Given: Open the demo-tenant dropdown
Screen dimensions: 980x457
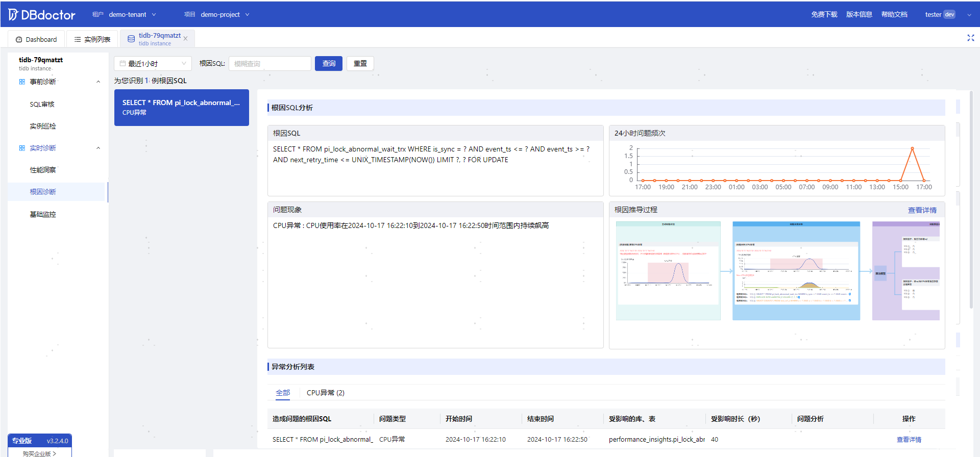Looking at the screenshot, I should [x=132, y=14].
